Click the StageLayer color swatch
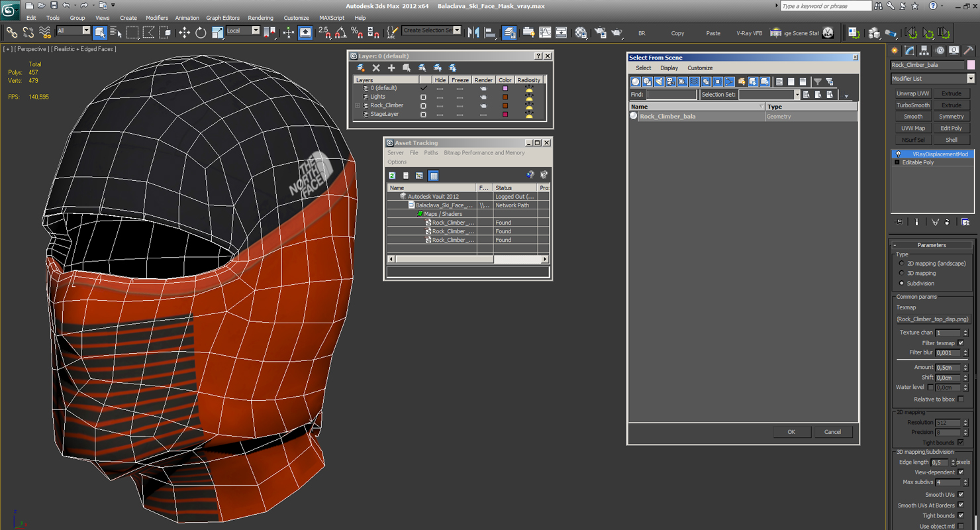Image resolution: width=980 pixels, height=530 pixels. (505, 114)
